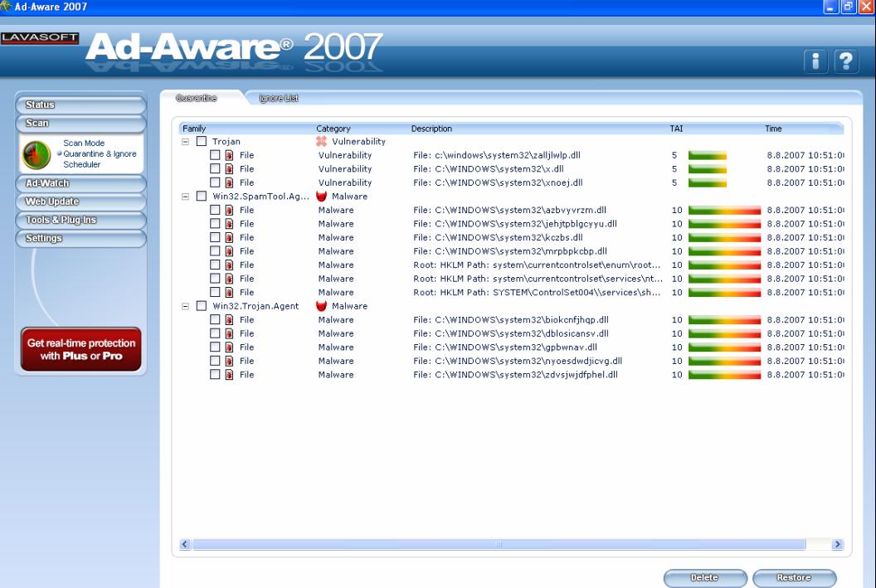
Task: Switch to the Quarantine tab
Action: (x=196, y=99)
